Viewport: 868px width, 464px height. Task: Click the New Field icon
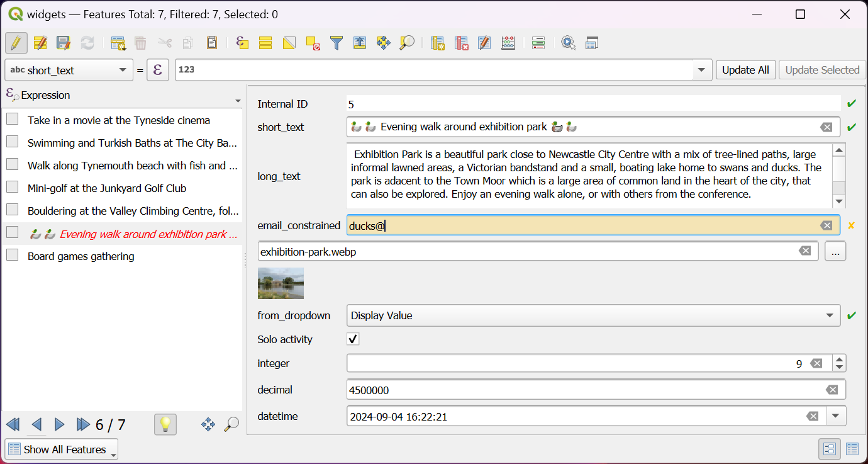click(x=438, y=43)
